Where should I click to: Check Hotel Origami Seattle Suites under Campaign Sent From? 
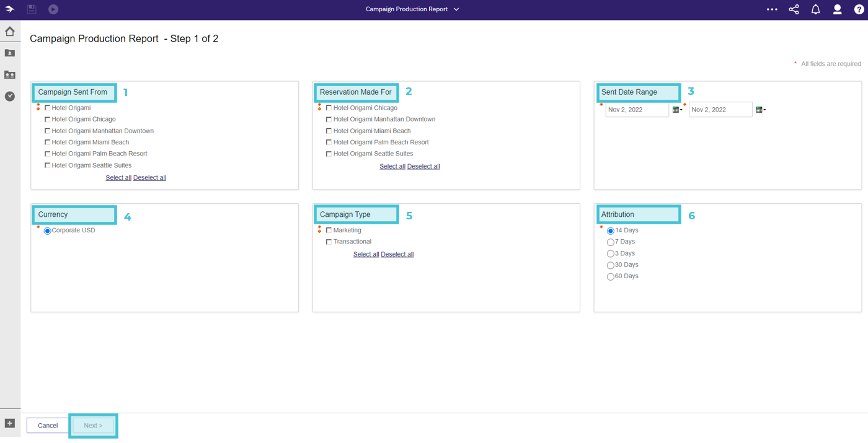pyautogui.click(x=47, y=165)
